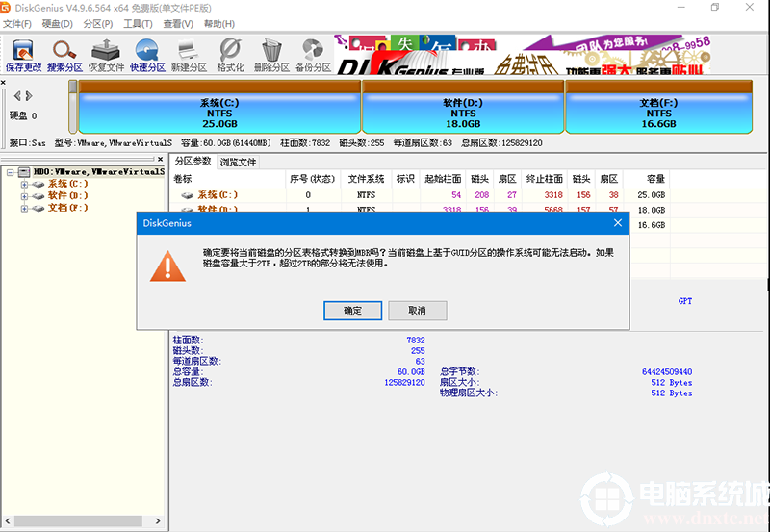Image resolution: width=770 pixels, height=532 pixels.
Task: Choose the New Partition (新建分区) toolbar icon
Action: (189, 56)
